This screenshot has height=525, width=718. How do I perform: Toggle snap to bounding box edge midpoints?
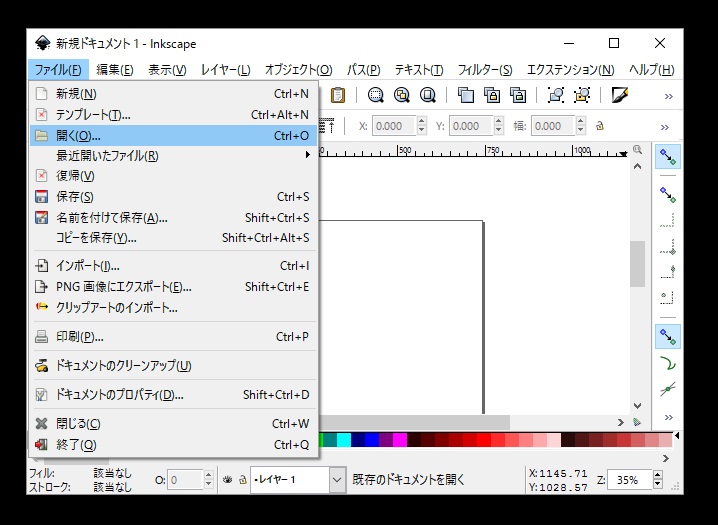pos(668,271)
